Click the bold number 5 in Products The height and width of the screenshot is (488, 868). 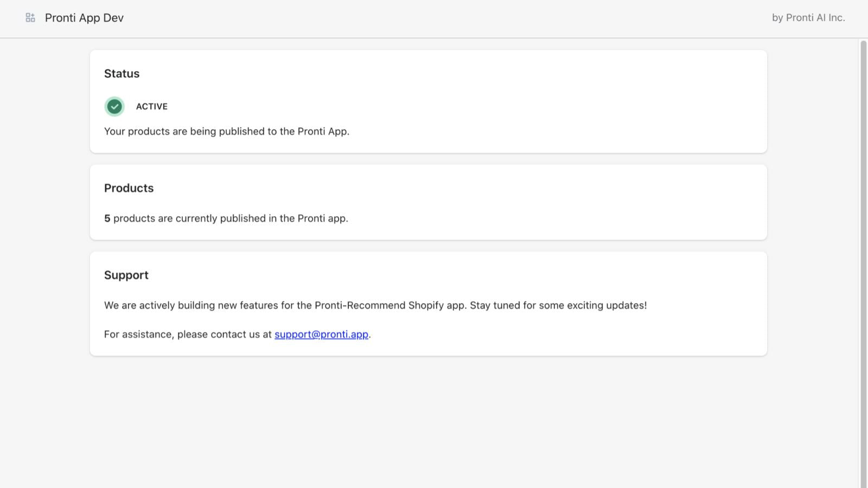pos(107,219)
